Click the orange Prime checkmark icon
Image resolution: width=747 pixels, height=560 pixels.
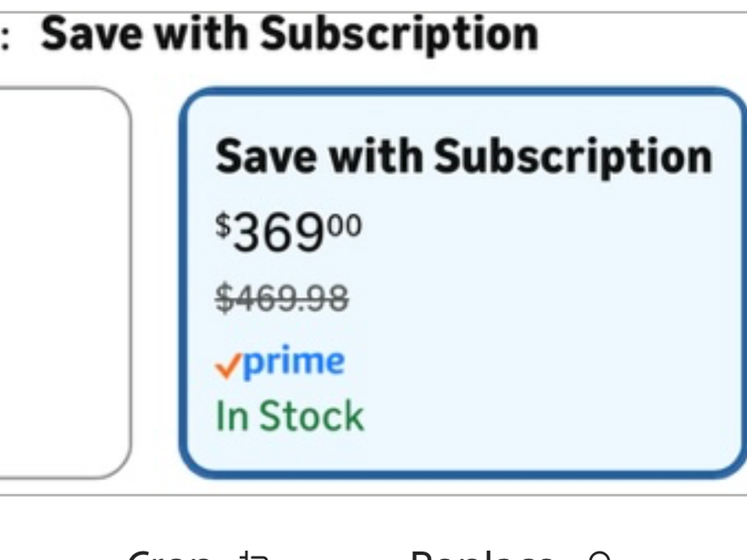(227, 366)
